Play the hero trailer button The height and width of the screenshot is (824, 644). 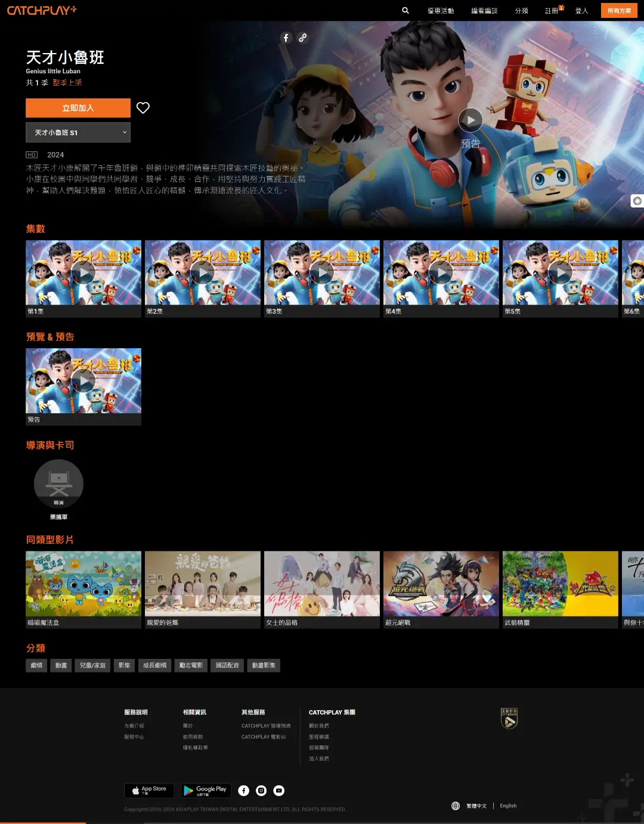(470, 120)
